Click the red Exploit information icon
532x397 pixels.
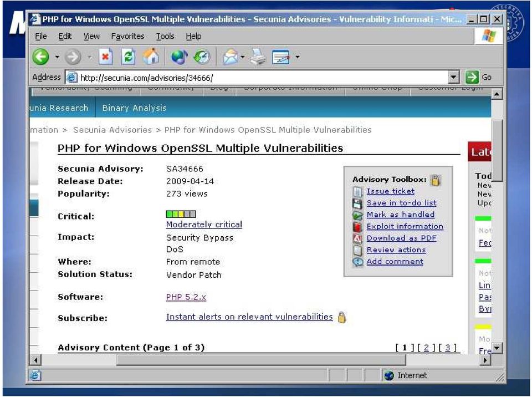[357, 227]
